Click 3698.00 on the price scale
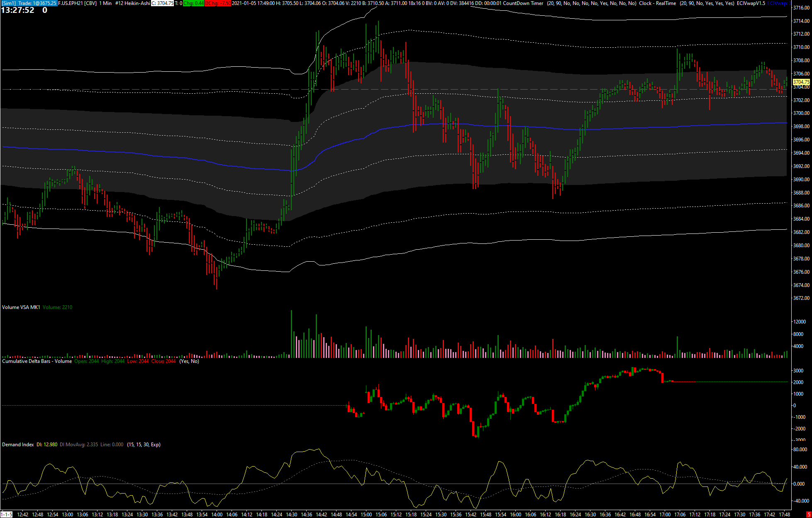Image resolution: width=812 pixels, height=518 pixels. click(x=801, y=126)
